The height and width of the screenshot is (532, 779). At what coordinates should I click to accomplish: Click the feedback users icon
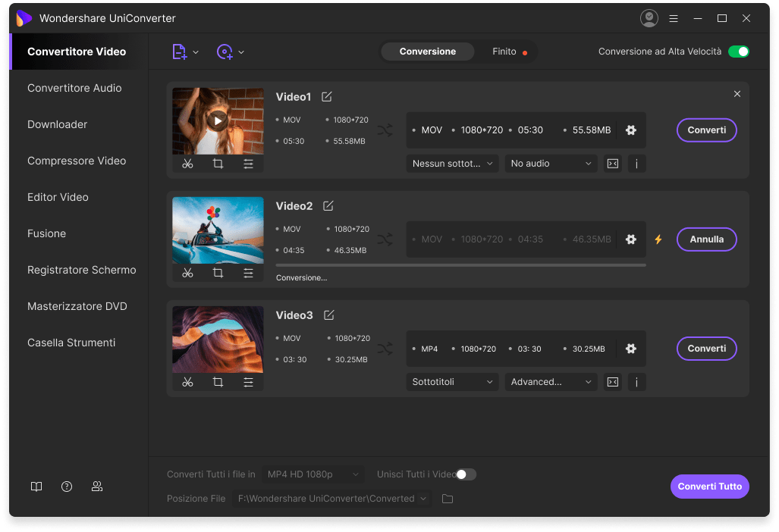(97, 487)
